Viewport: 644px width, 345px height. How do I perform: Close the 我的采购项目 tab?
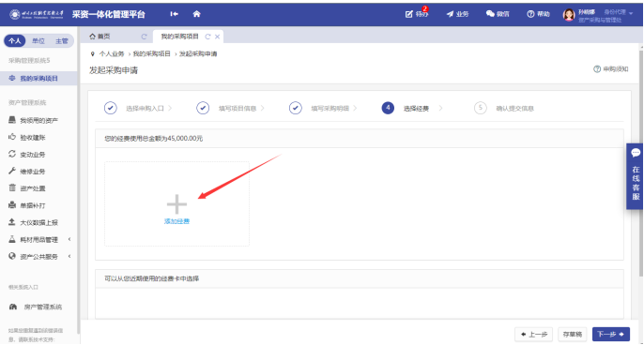pos(217,37)
